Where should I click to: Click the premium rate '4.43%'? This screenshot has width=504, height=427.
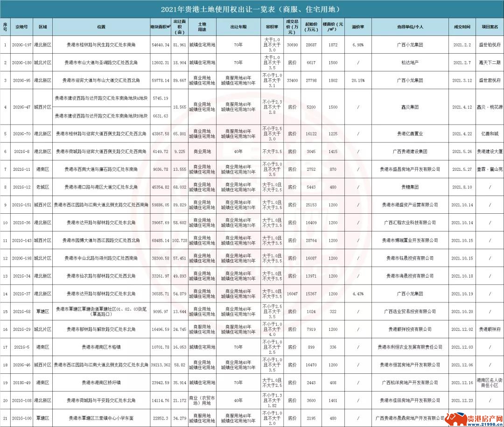coord(358,294)
